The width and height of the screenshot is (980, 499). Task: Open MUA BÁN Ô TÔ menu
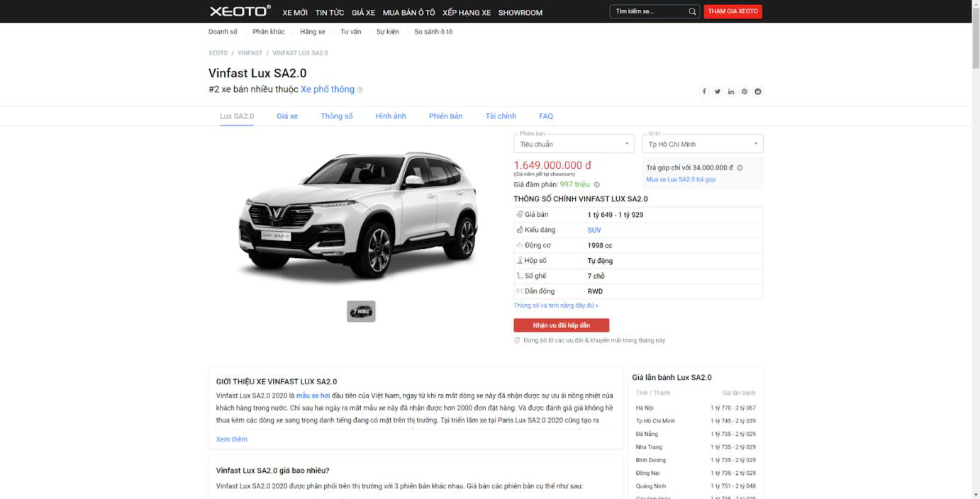[x=408, y=13]
